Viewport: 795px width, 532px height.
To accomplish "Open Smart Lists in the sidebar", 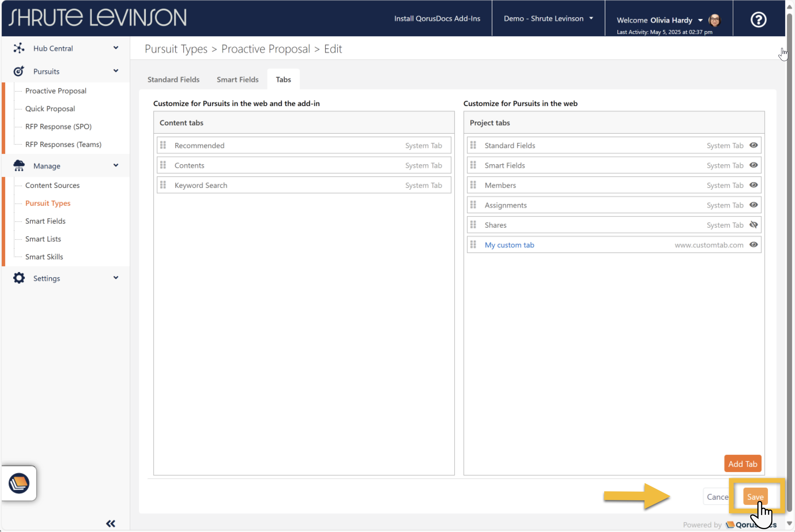I will pyautogui.click(x=43, y=239).
